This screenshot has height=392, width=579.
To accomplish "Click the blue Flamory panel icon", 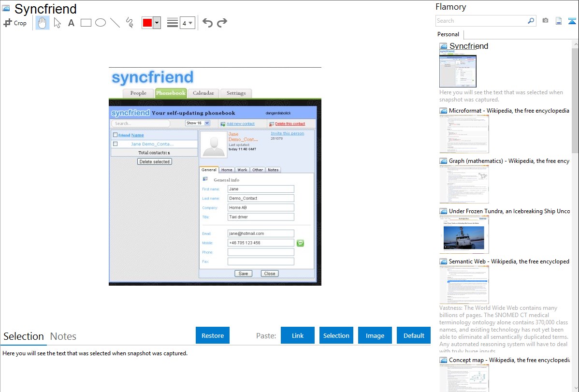I will pos(572,21).
